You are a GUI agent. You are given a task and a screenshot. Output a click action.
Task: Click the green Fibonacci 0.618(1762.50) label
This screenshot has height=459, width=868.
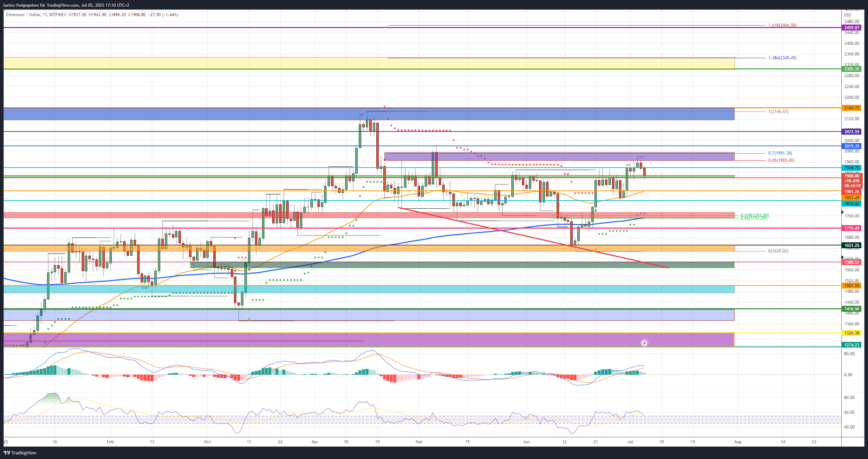point(754,215)
